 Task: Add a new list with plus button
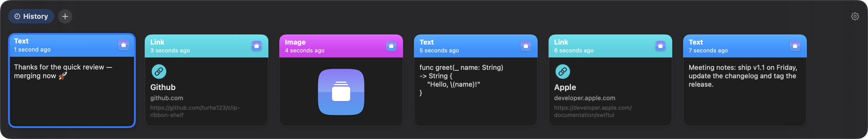(65, 16)
